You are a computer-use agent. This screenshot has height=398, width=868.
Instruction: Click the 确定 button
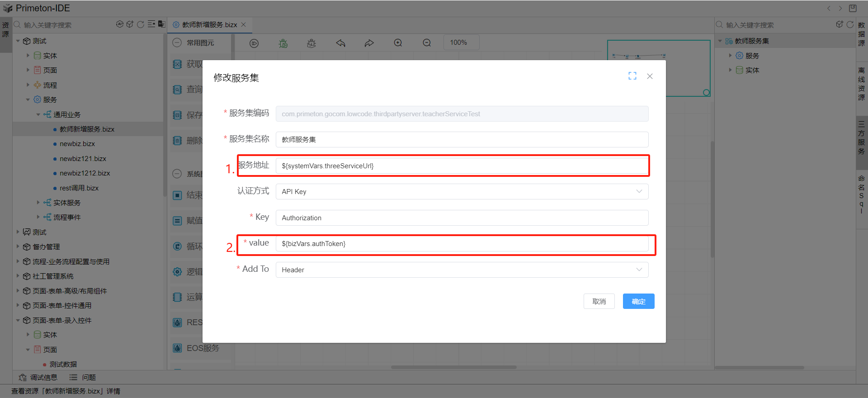pos(638,302)
